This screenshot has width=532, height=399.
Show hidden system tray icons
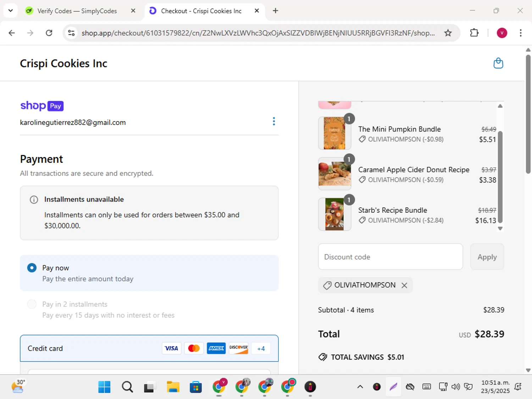360,387
